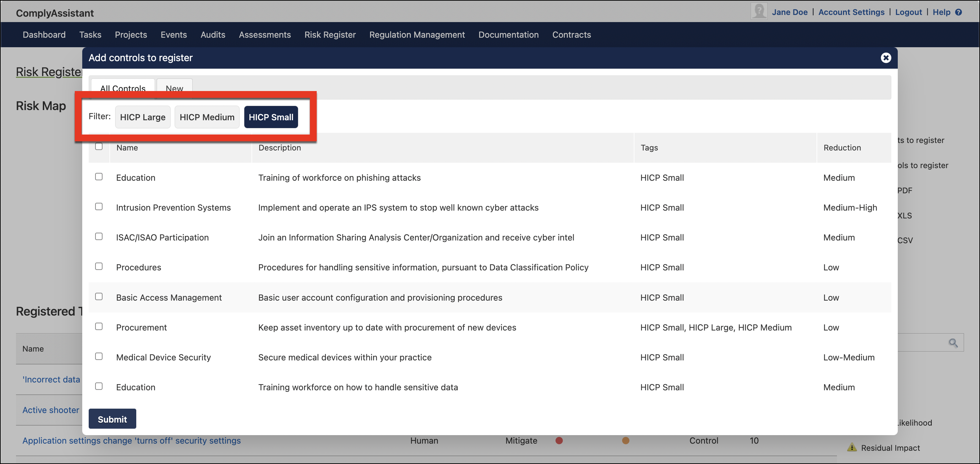Check the Education phishing attacks row checkbox
The width and height of the screenshot is (980, 464).
pyautogui.click(x=99, y=177)
